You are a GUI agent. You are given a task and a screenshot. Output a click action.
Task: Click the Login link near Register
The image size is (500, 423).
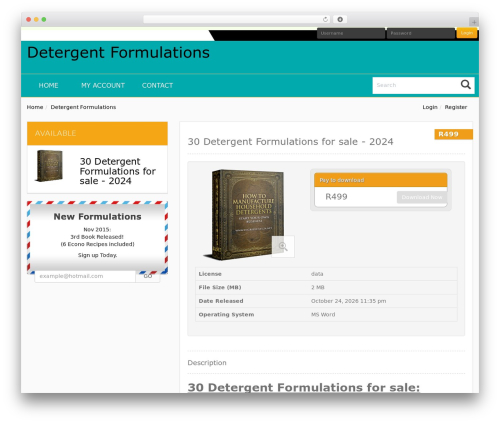pyautogui.click(x=430, y=107)
